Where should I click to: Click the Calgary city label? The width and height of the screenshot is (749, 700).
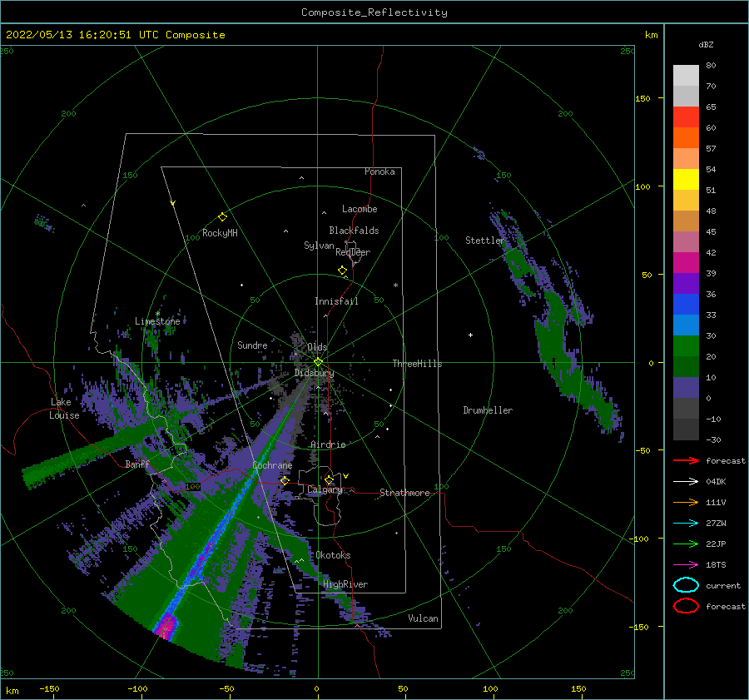pyautogui.click(x=325, y=489)
